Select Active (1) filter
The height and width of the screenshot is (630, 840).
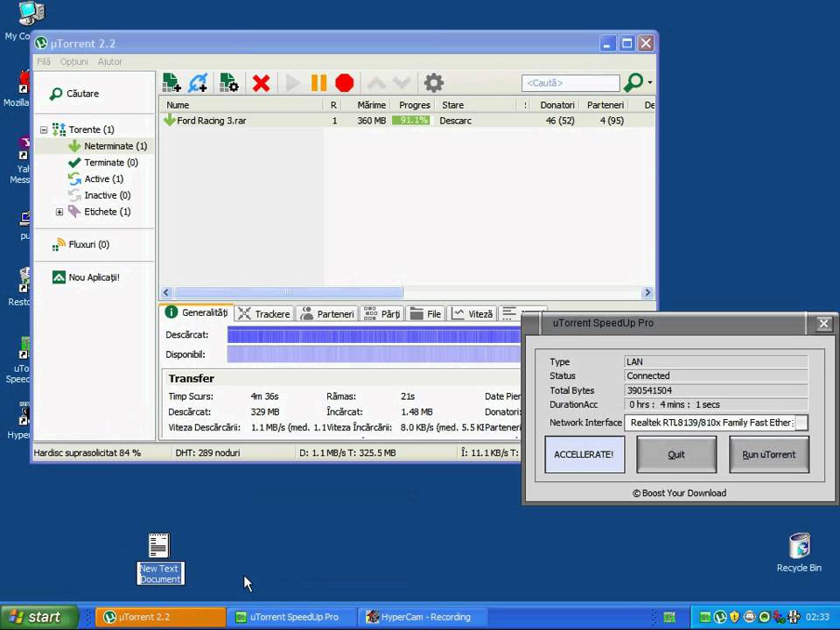click(x=96, y=178)
